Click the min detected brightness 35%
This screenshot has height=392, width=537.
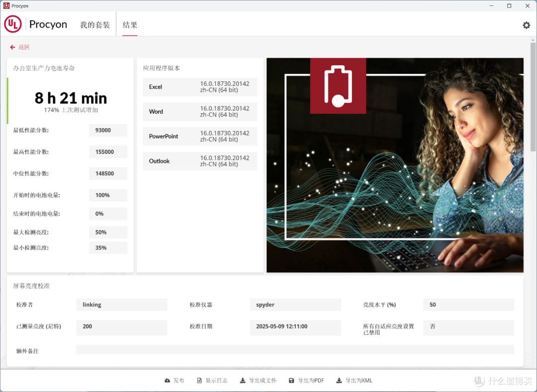[108, 248]
